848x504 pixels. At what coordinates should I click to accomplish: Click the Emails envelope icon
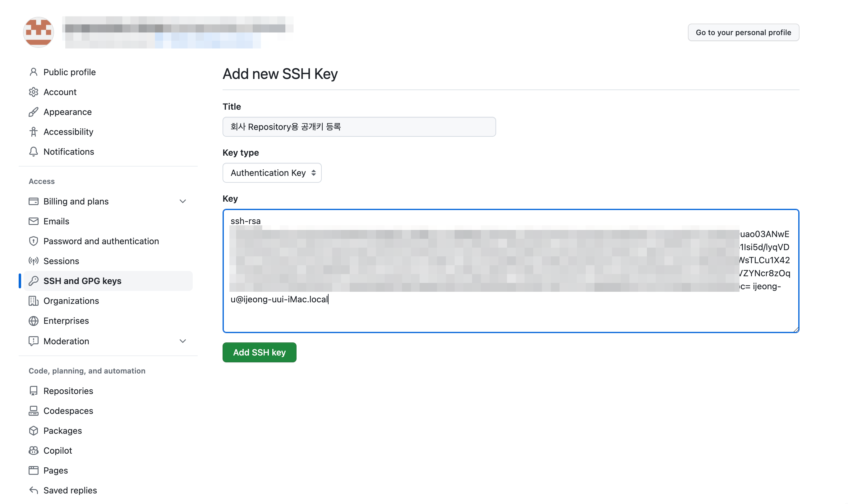pyautogui.click(x=33, y=222)
